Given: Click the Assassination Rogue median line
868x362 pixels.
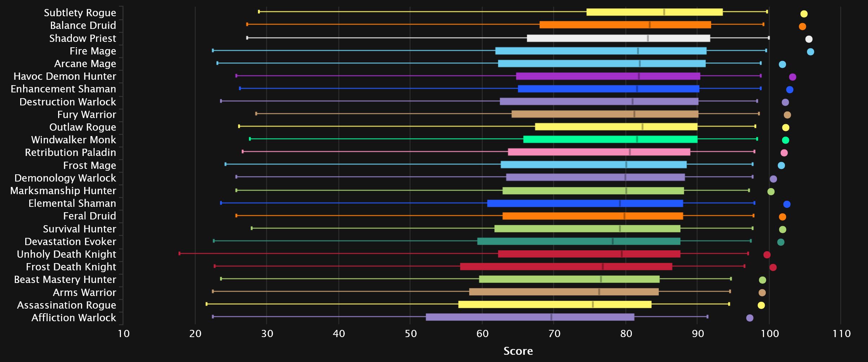Looking at the screenshot, I should click(x=593, y=305).
